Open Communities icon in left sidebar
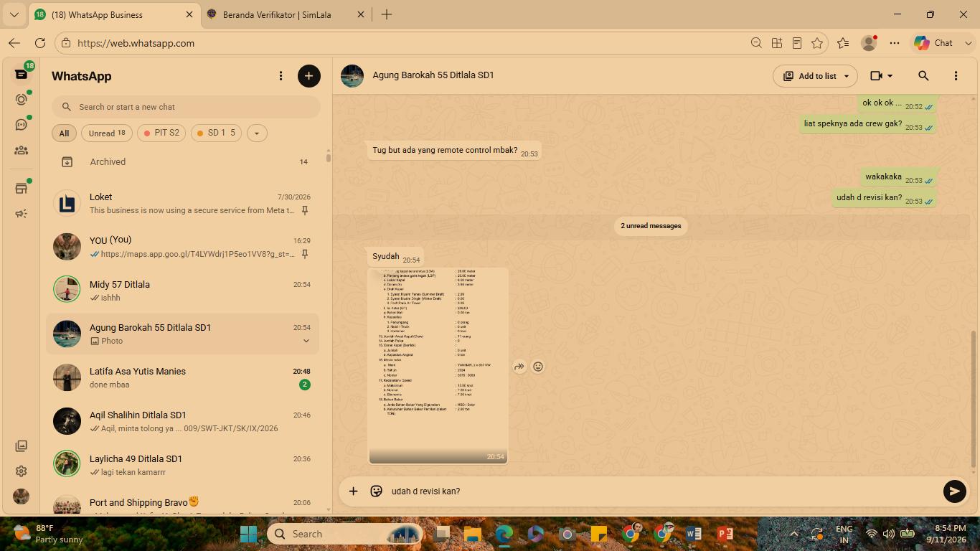 [x=22, y=150]
